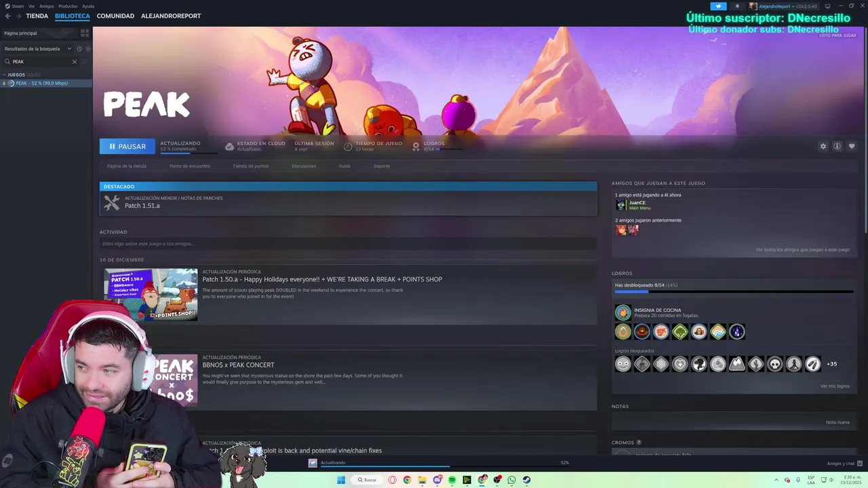Click the Insignia de Cocina badge
Image resolution: width=868 pixels, height=488 pixels.
click(x=623, y=312)
